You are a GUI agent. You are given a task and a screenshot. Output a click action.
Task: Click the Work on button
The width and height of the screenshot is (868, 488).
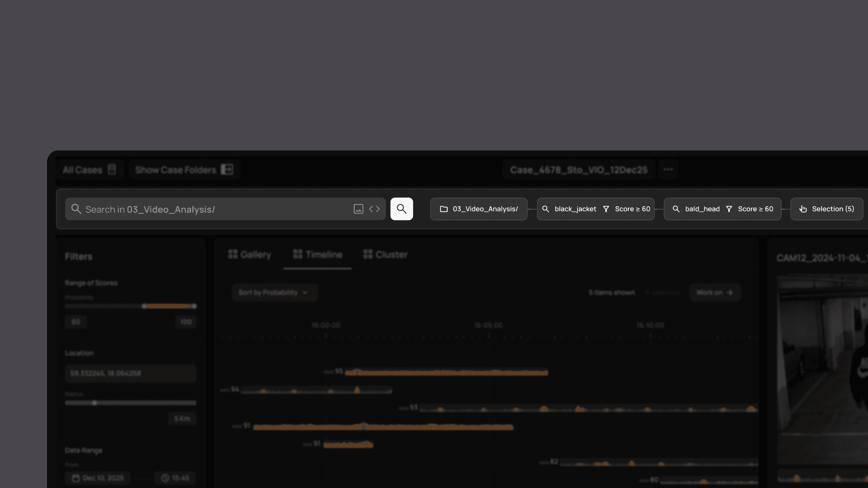point(714,292)
